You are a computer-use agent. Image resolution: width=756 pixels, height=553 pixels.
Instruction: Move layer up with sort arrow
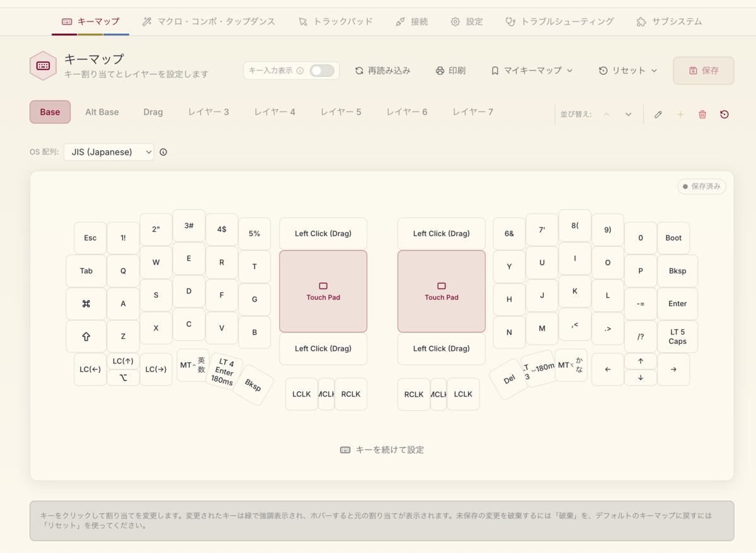607,115
